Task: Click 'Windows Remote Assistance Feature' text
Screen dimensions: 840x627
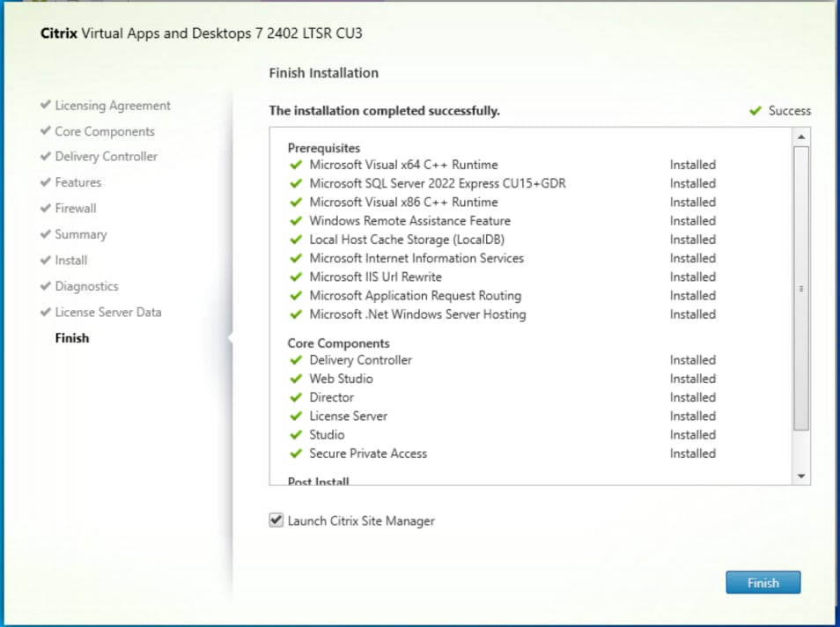Action: point(409,221)
